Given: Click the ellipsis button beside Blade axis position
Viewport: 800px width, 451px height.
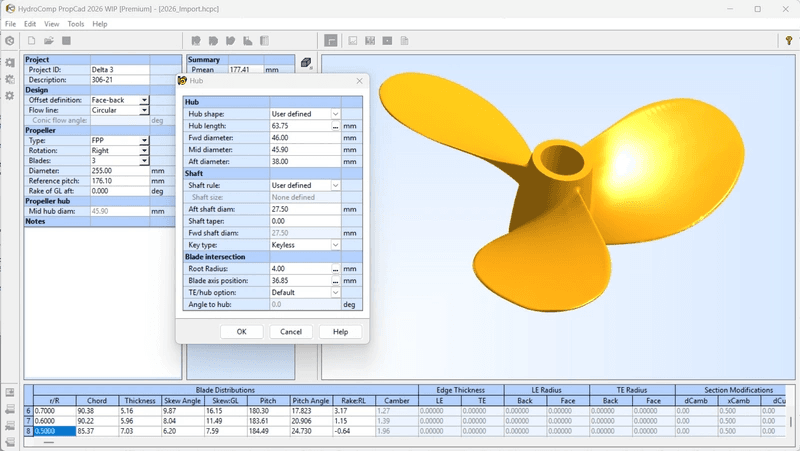Looking at the screenshot, I should [x=335, y=281].
